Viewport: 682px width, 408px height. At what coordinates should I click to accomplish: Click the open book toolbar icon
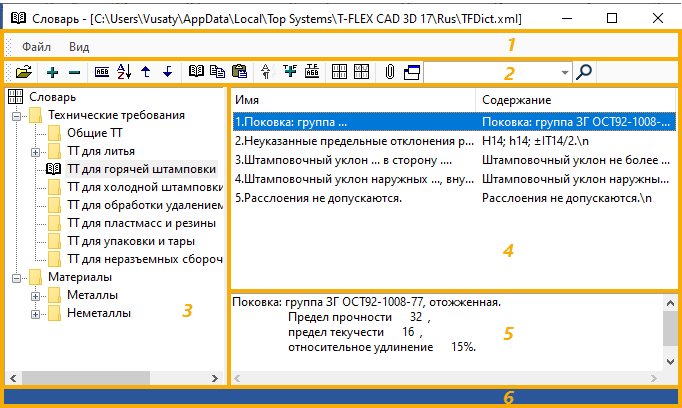196,71
